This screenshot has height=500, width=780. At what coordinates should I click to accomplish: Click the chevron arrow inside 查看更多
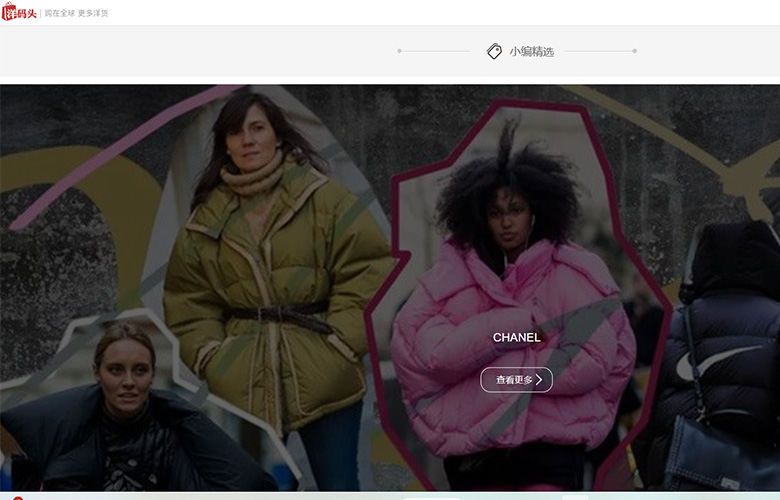(x=539, y=380)
